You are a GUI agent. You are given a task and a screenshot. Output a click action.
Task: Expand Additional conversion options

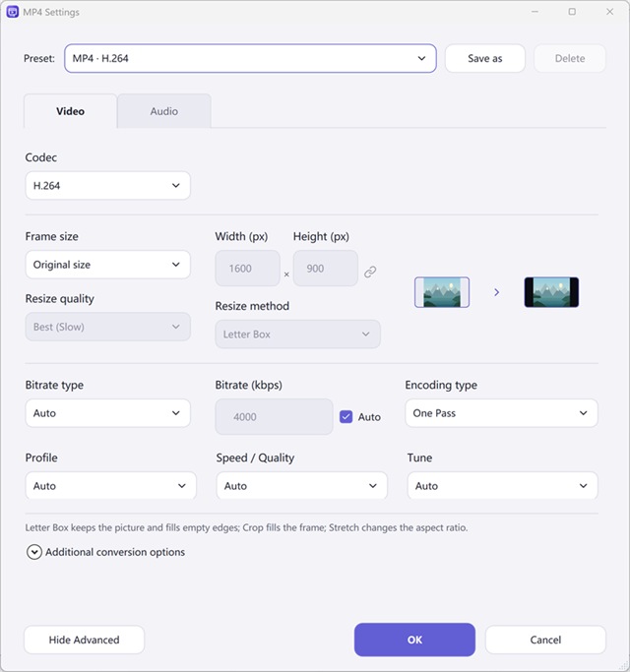point(105,552)
